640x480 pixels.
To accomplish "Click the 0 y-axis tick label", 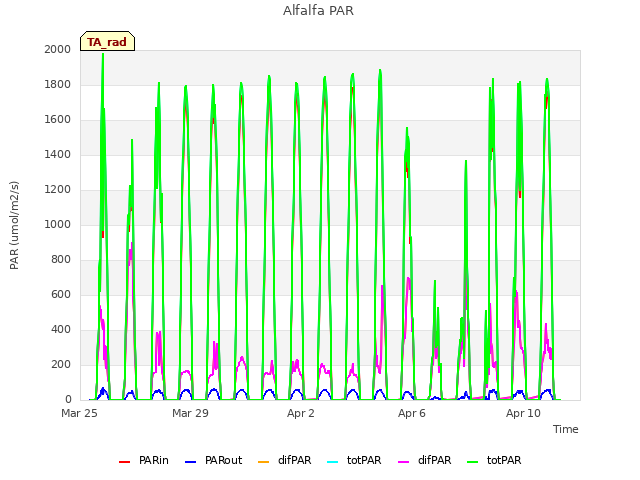I will (x=68, y=400).
